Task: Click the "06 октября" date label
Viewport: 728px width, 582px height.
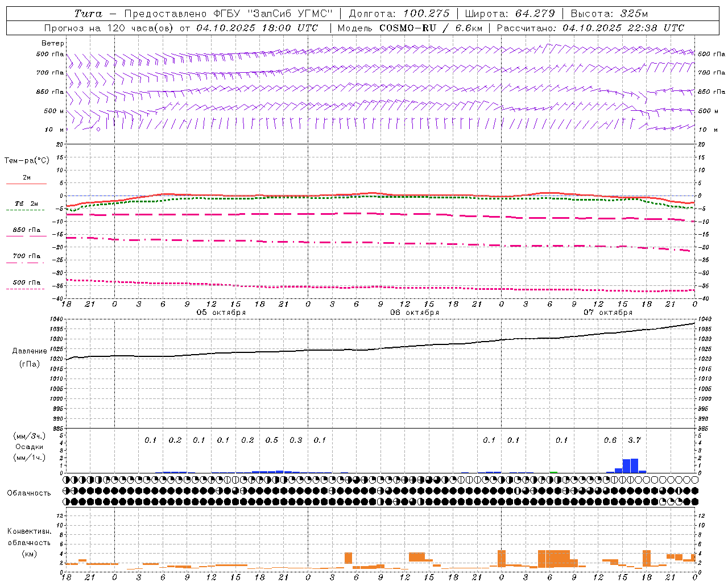Action: pyautogui.click(x=415, y=313)
